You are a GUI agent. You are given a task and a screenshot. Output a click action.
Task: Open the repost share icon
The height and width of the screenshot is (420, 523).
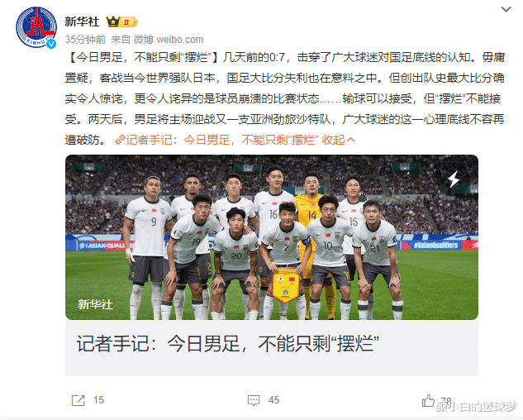78,400
